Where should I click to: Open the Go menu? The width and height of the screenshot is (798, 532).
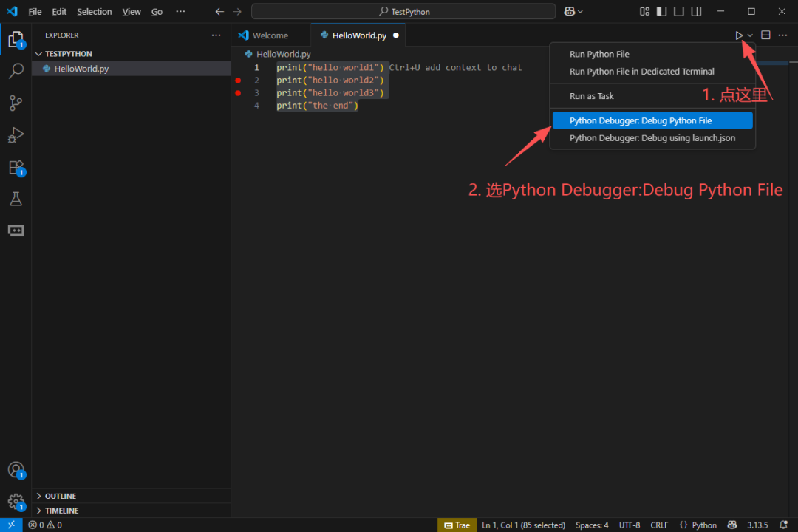157,11
